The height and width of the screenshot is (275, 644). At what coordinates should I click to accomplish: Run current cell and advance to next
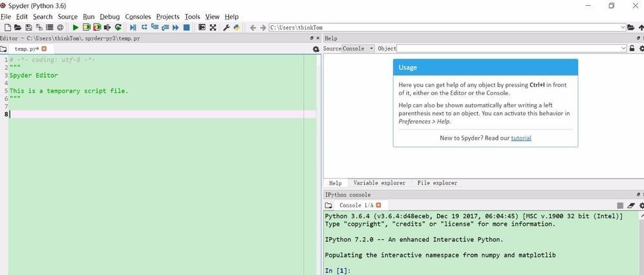tap(98, 28)
